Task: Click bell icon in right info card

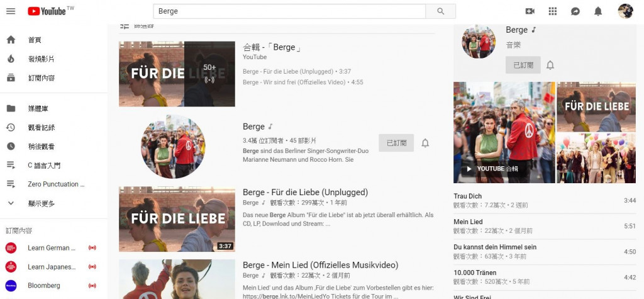Action: coord(550,65)
